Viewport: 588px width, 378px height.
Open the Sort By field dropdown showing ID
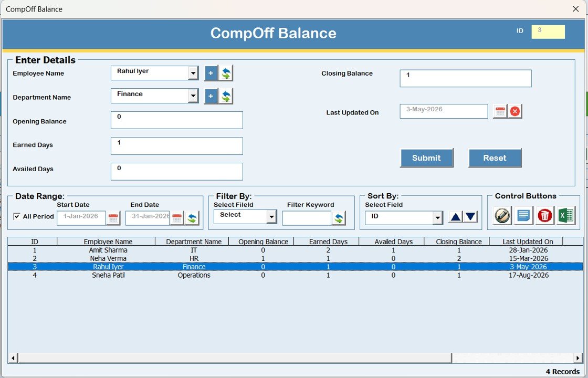click(437, 218)
